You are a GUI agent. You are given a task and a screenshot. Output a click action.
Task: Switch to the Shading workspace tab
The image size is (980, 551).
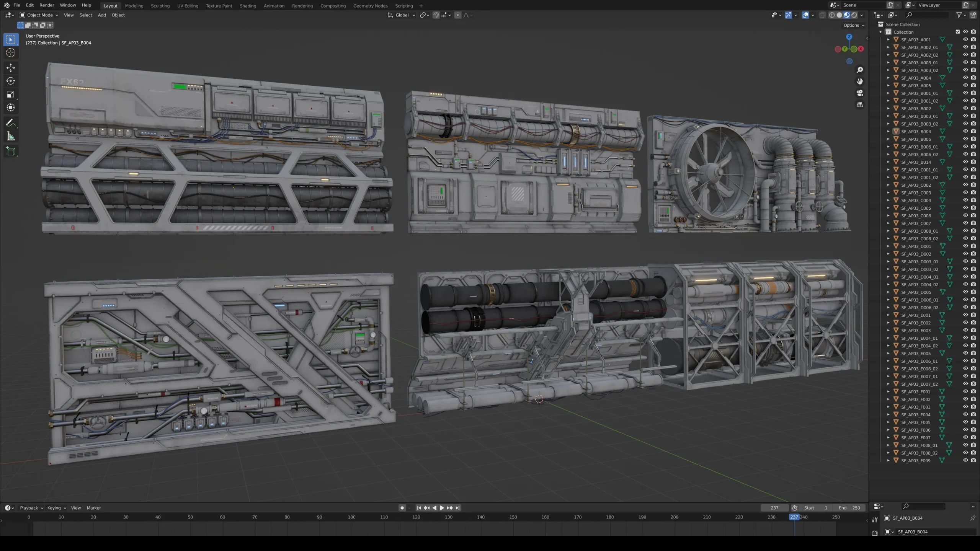point(248,6)
